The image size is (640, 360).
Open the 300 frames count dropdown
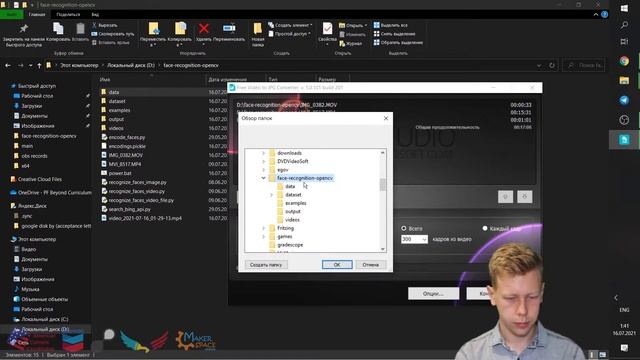tap(424, 239)
